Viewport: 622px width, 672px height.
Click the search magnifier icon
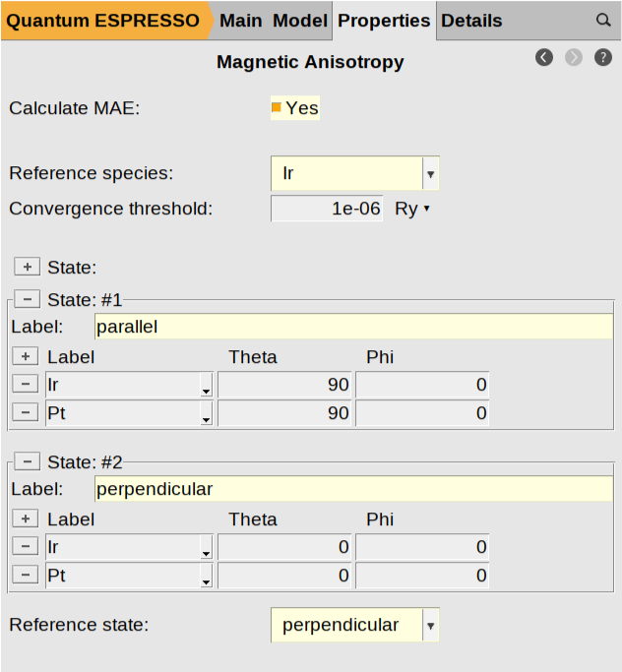pyautogui.click(x=603, y=20)
